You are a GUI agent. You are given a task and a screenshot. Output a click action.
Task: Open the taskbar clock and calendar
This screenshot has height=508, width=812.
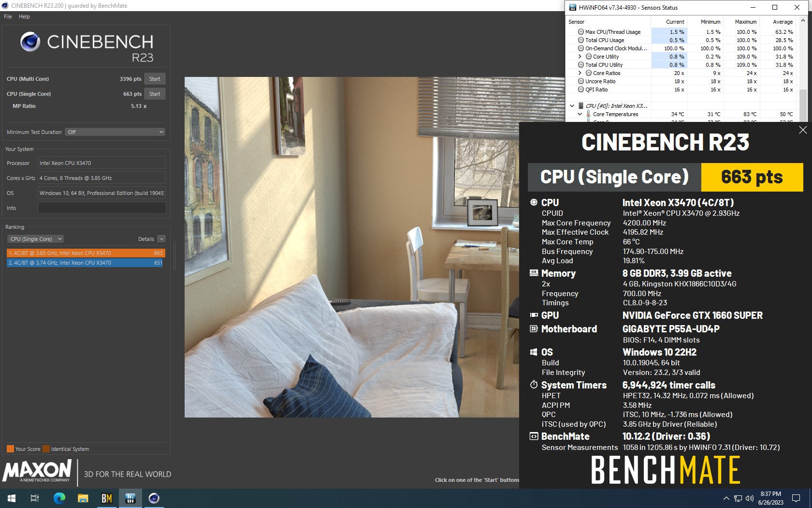770,498
